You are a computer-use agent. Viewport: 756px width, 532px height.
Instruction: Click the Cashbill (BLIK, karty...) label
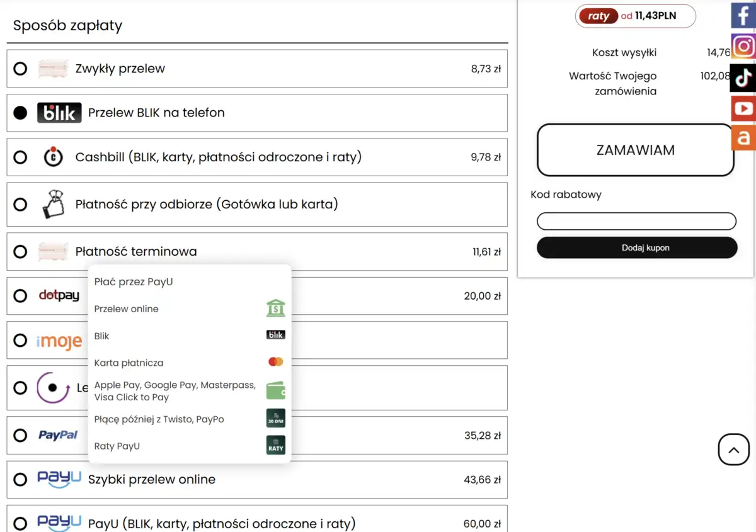219,157
